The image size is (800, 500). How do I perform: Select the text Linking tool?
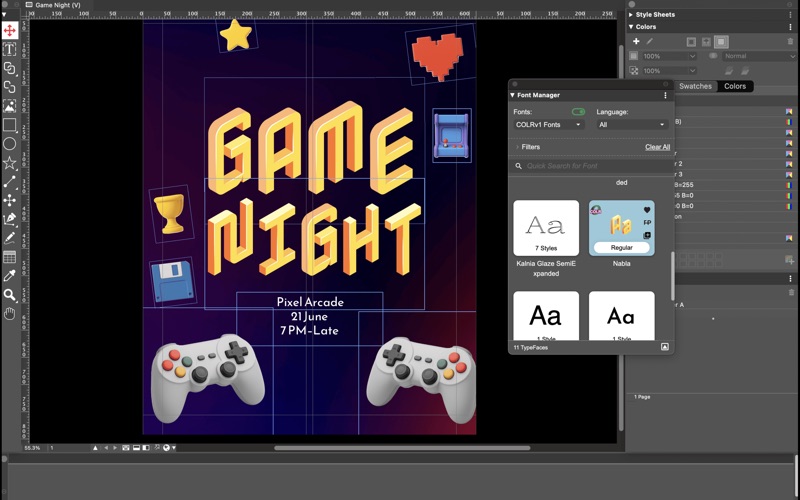10,68
